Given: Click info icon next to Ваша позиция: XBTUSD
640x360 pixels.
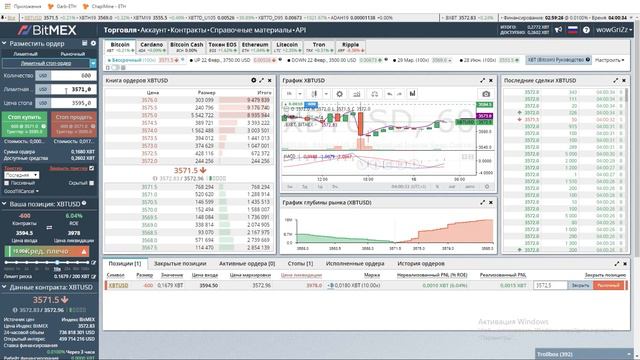Looking at the screenshot, I should tap(84, 203).
